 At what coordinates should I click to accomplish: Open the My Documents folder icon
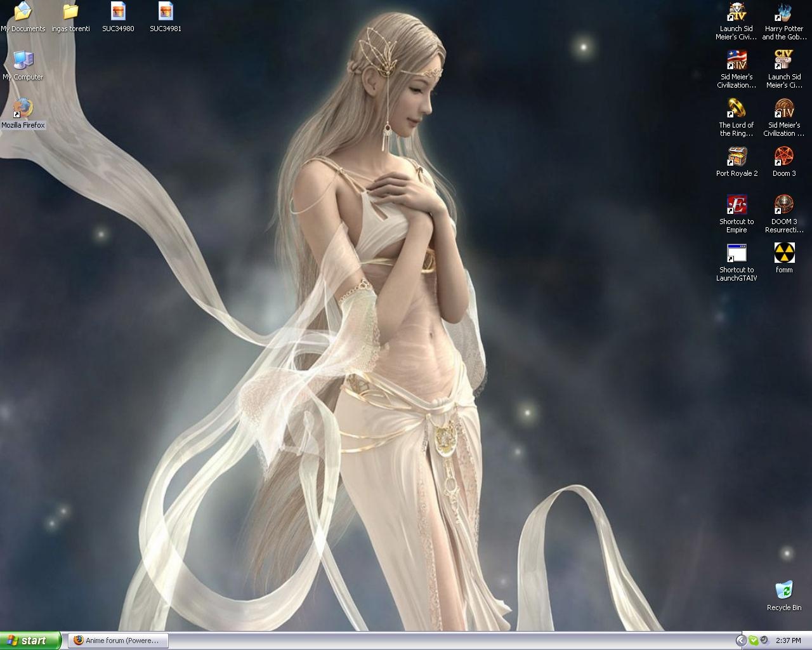click(x=23, y=11)
